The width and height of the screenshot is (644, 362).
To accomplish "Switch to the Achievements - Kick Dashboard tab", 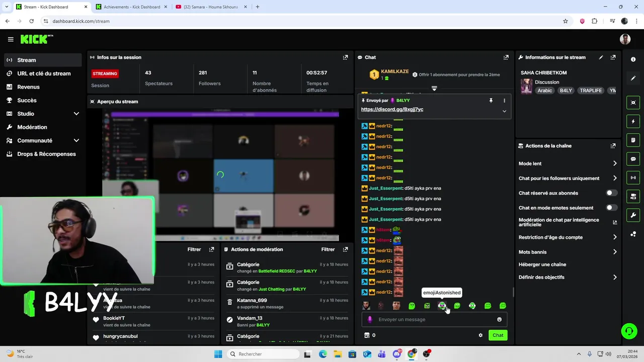I will 131,7.
